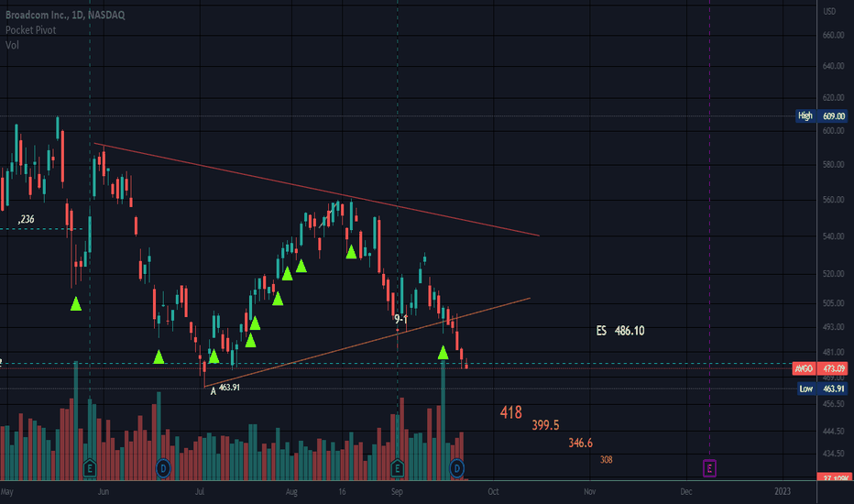Click the Dec label on time axis

(685, 491)
